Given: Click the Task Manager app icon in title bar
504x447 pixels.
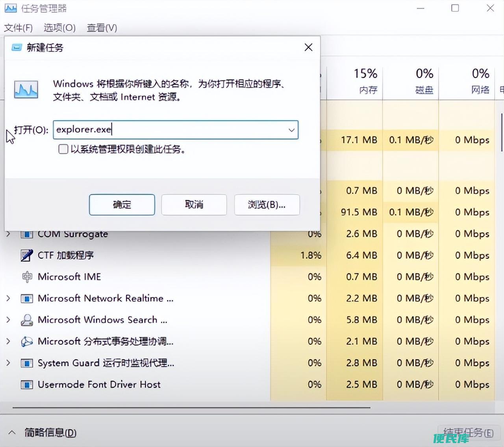Looking at the screenshot, I should (x=11, y=8).
